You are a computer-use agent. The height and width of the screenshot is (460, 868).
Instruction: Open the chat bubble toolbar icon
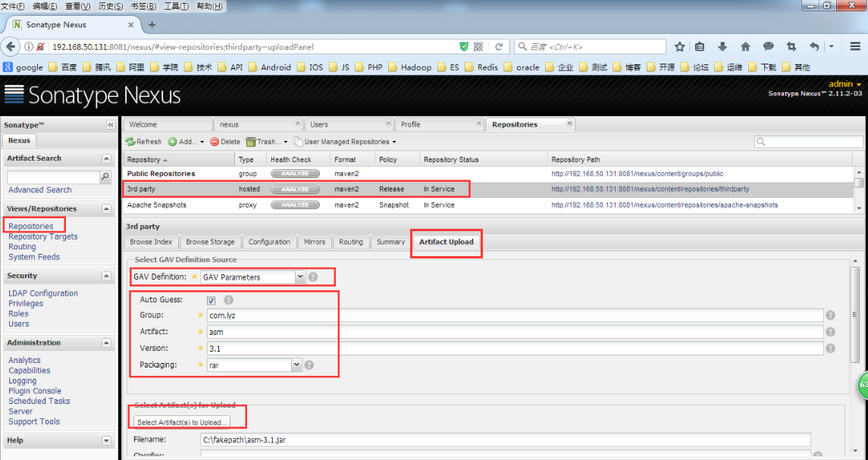coord(769,47)
